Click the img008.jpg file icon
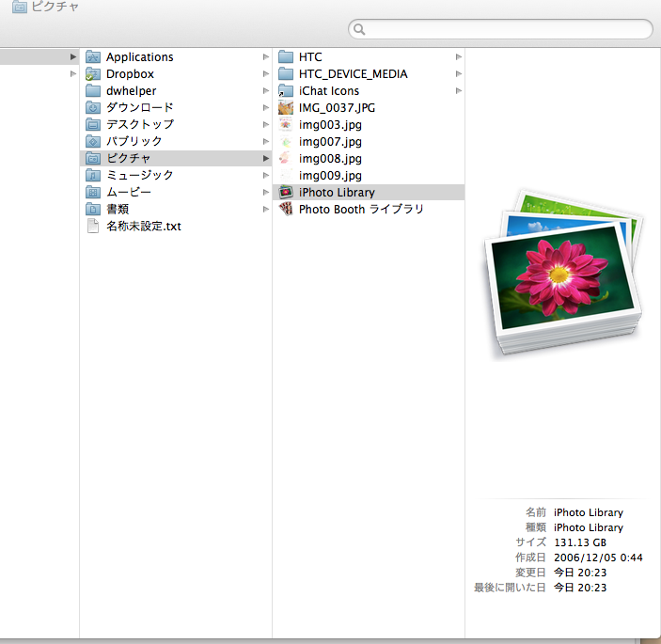The image size is (661, 644). pyautogui.click(x=286, y=159)
